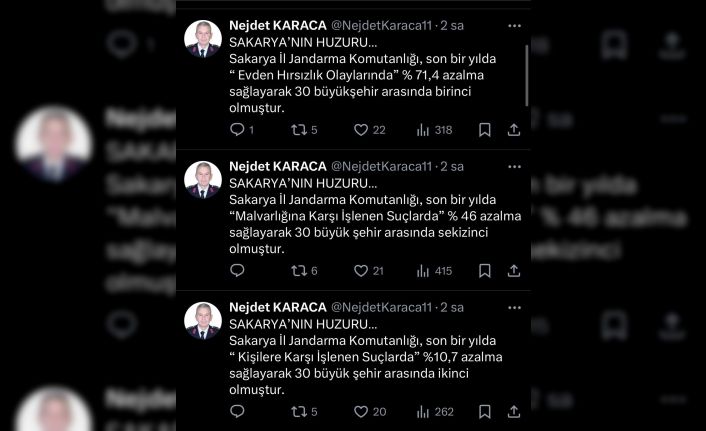Share the Kişilere Karşı İşlenen Suçlarda tweet
The width and height of the screenshot is (706, 431).
click(513, 412)
